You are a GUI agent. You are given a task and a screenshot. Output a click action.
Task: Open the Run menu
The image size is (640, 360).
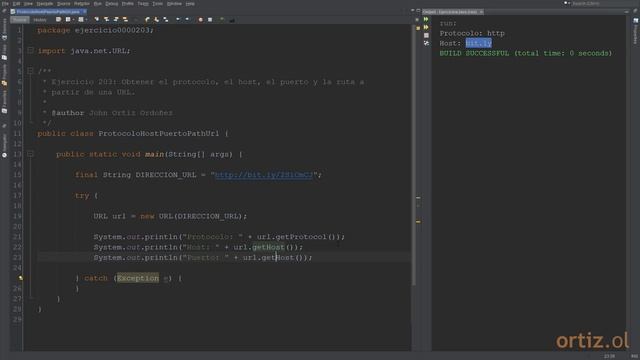(98, 4)
